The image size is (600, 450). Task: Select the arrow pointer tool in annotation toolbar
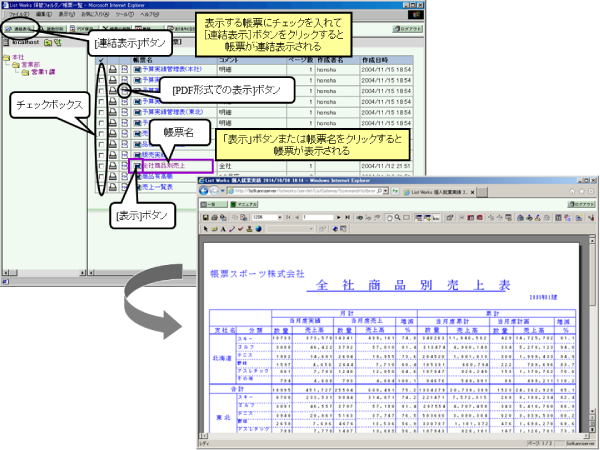(205, 229)
